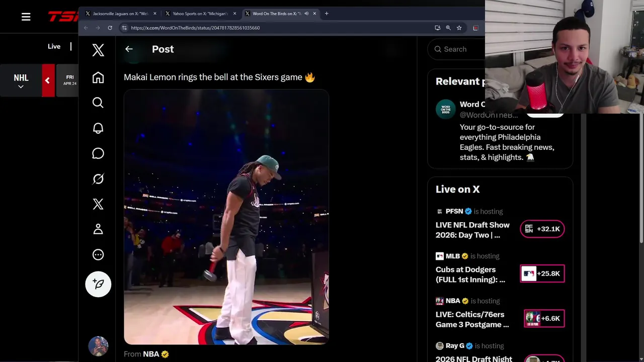Click the X logo in the sidebar
644x362 pixels.
pos(98,49)
